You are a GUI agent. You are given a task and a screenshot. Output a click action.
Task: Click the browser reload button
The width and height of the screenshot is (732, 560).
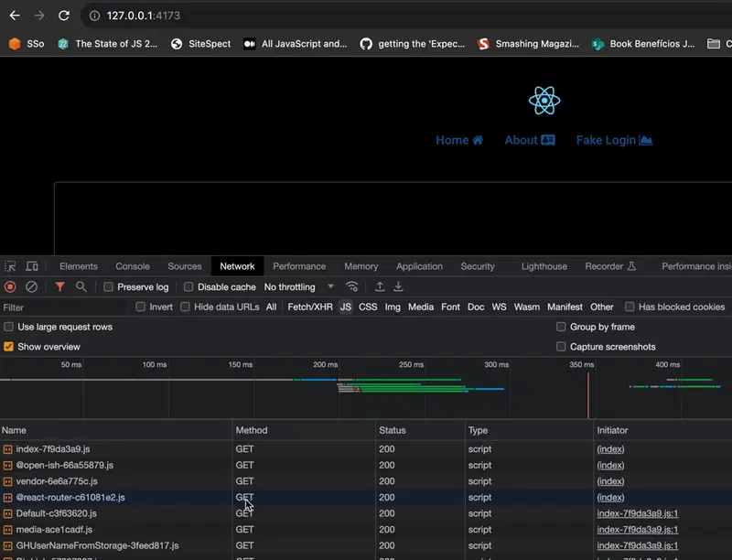coord(64,16)
